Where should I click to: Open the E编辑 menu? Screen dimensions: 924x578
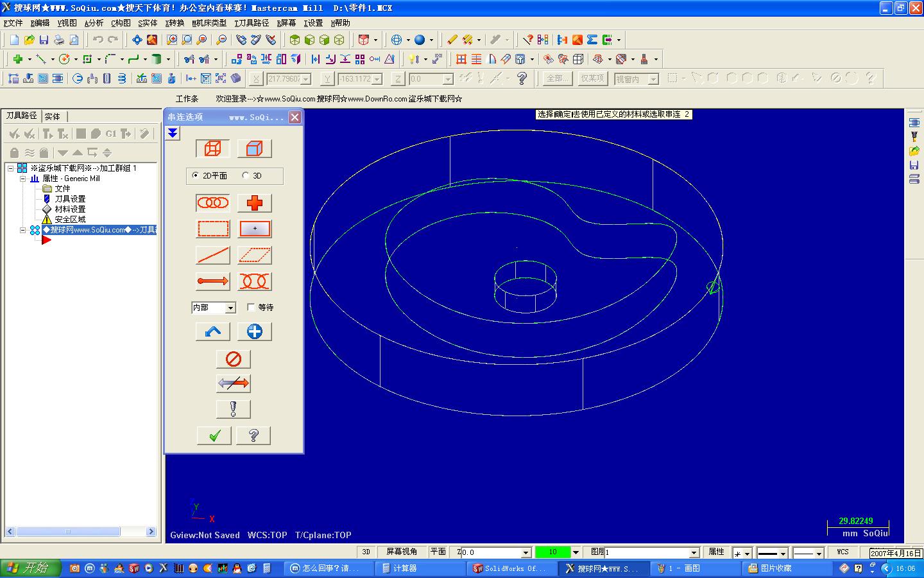pos(40,23)
